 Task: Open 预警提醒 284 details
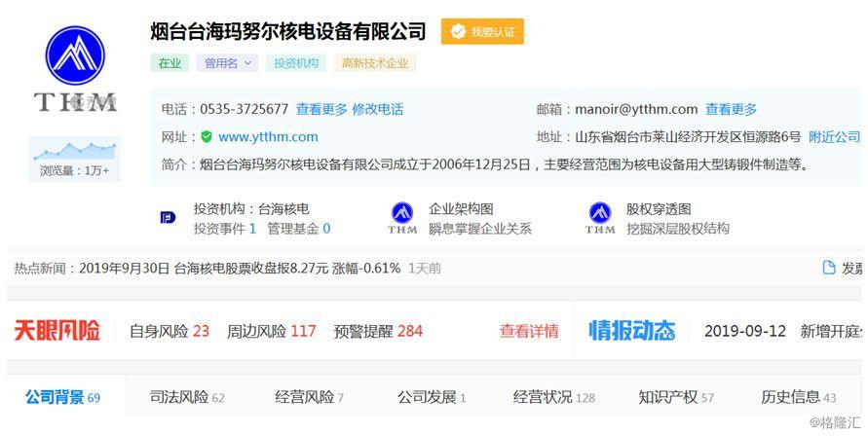coord(378,332)
